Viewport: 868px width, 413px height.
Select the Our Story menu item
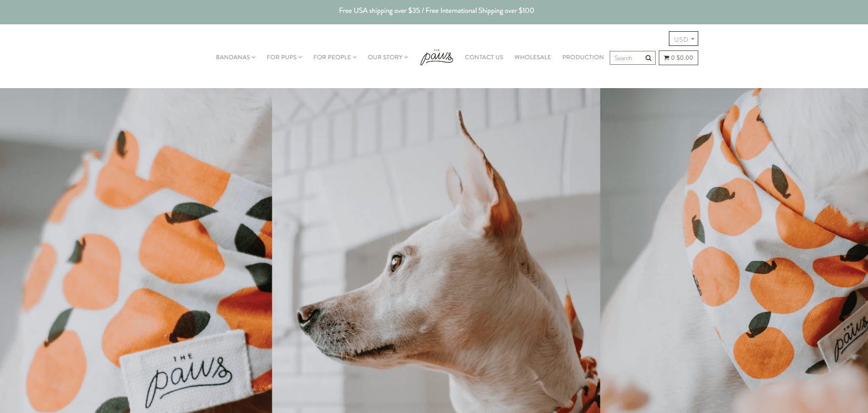[388, 57]
